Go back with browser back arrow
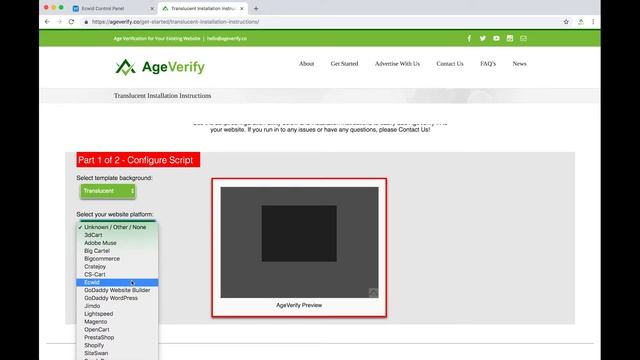Viewport: 640px width, 360px height. click(x=47, y=22)
